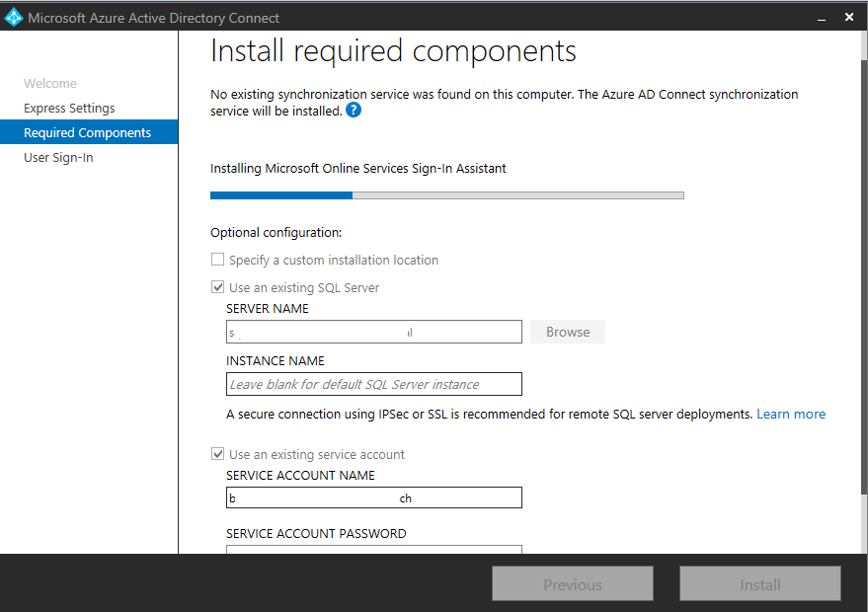Toggle Use an existing service account checkbox

tap(217, 455)
